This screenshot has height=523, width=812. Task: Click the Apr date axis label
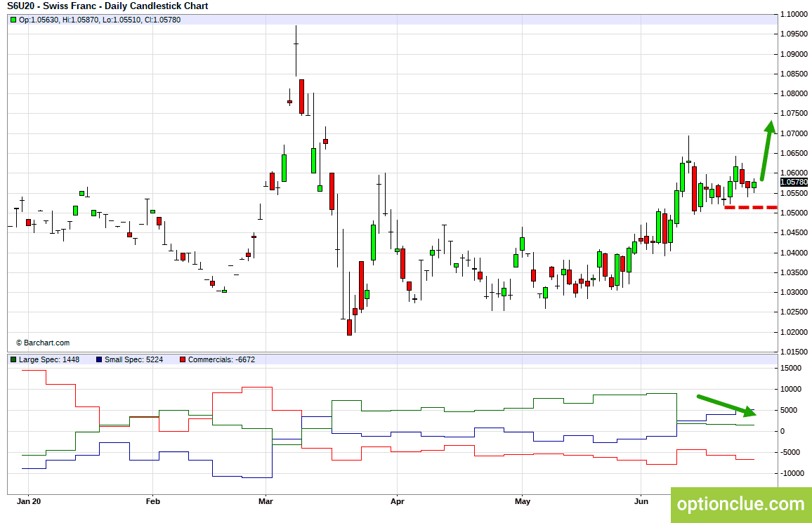397,501
